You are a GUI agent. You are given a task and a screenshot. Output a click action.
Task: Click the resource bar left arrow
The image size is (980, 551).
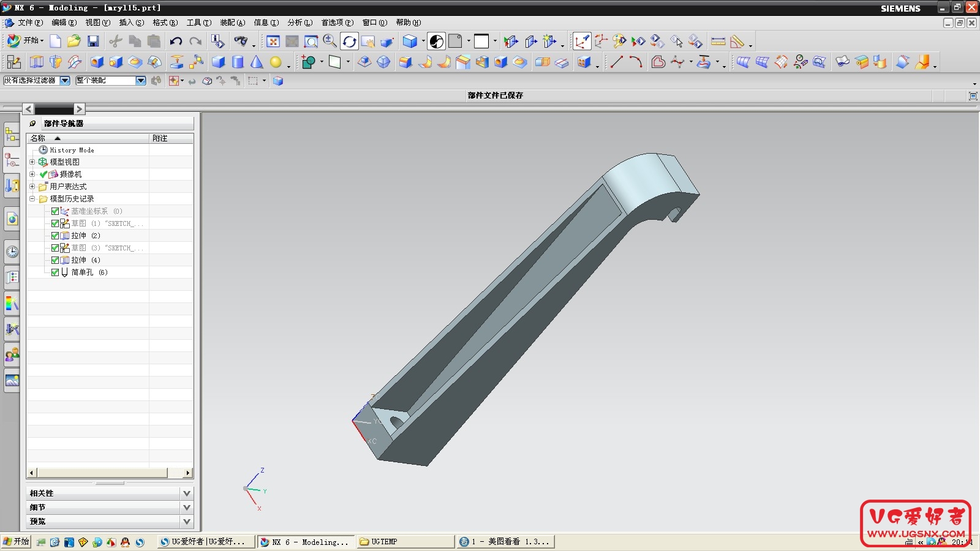(x=28, y=109)
